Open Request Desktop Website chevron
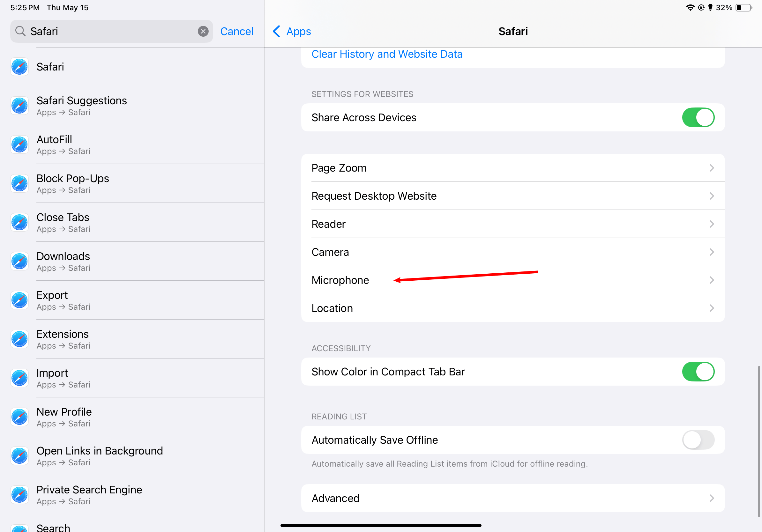Image resolution: width=762 pixels, height=532 pixels. pos(712,196)
